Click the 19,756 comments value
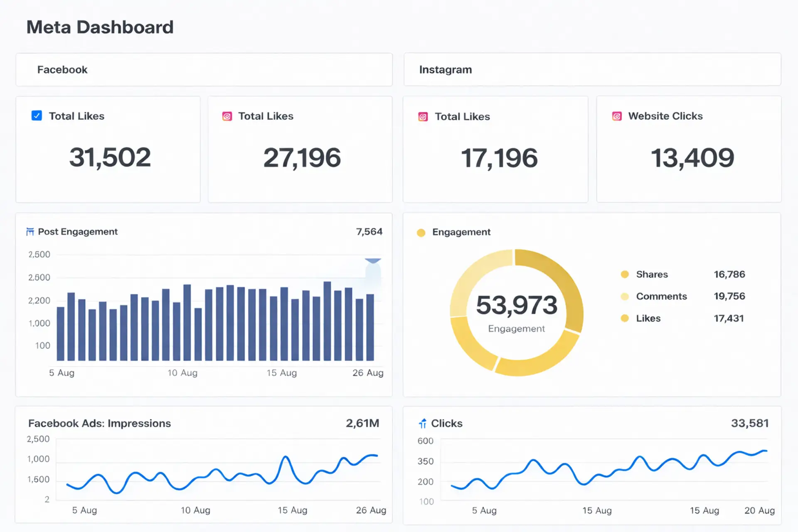Screen dimensions: 798x532 click(x=729, y=296)
